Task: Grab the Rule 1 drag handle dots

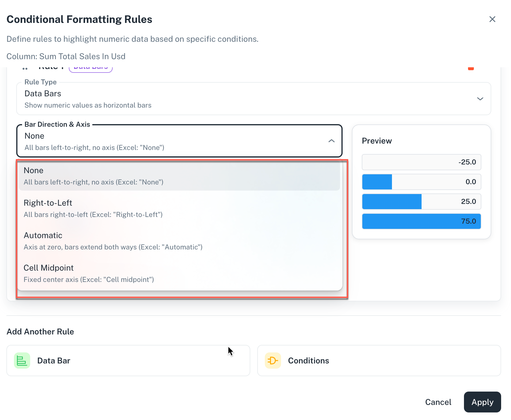Action: pyautogui.click(x=25, y=68)
